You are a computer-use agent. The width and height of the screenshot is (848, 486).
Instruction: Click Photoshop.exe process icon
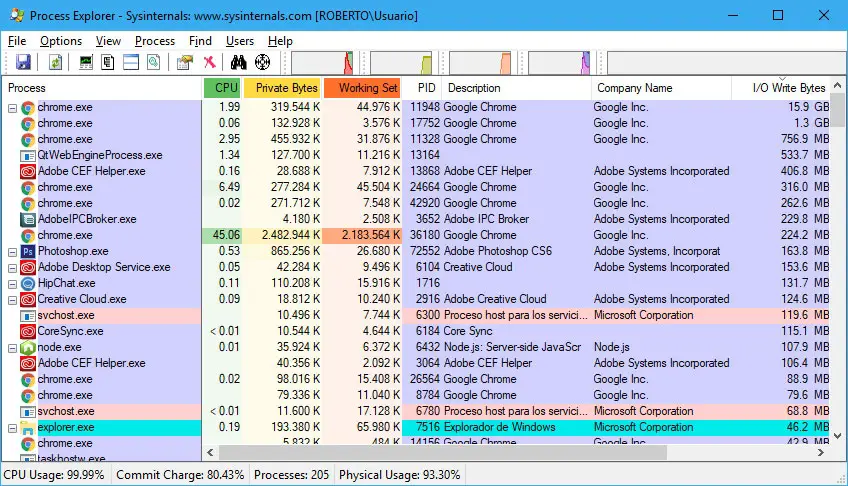28,251
